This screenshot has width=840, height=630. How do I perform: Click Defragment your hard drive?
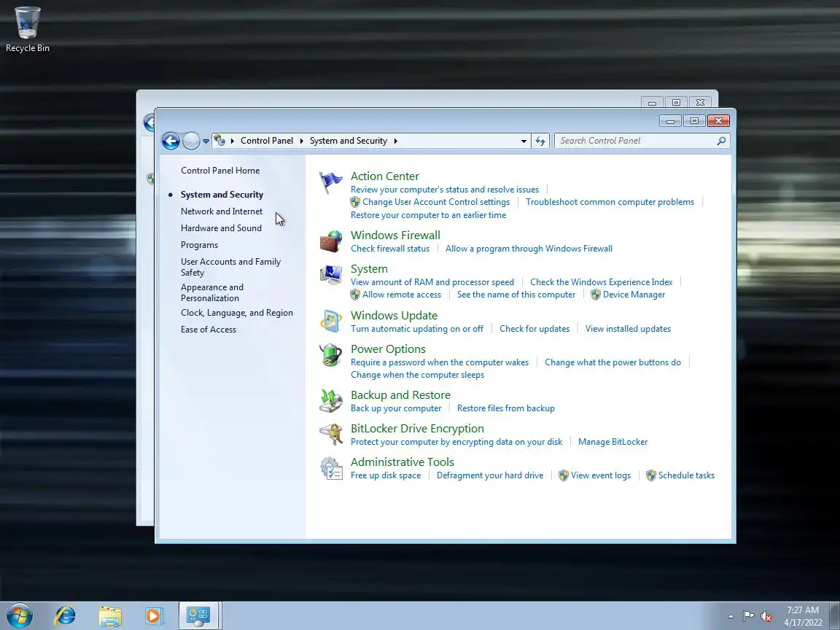click(x=490, y=475)
